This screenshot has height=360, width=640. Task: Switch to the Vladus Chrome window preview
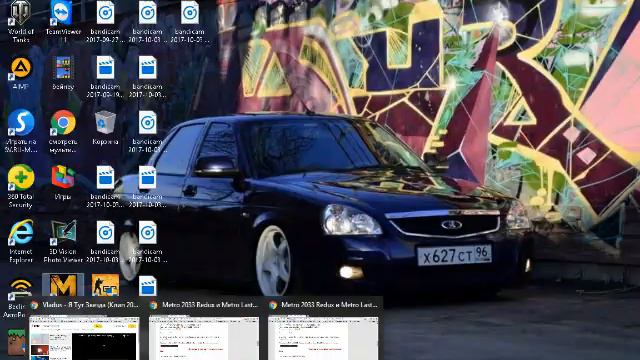point(84,329)
